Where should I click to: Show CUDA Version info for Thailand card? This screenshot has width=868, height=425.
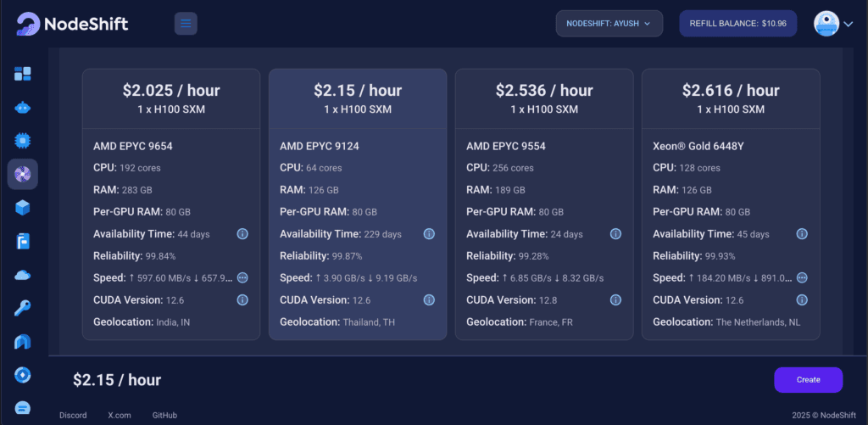tap(429, 299)
